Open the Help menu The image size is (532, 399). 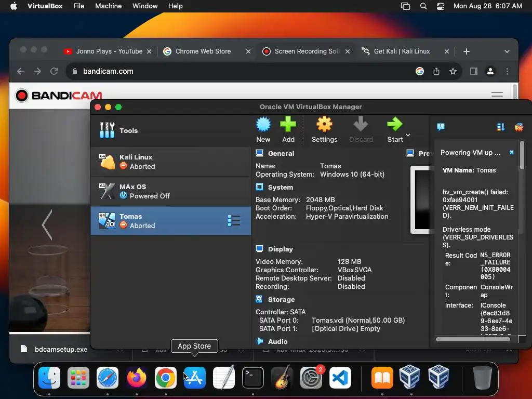pyautogui.click(x=176, y=6)
